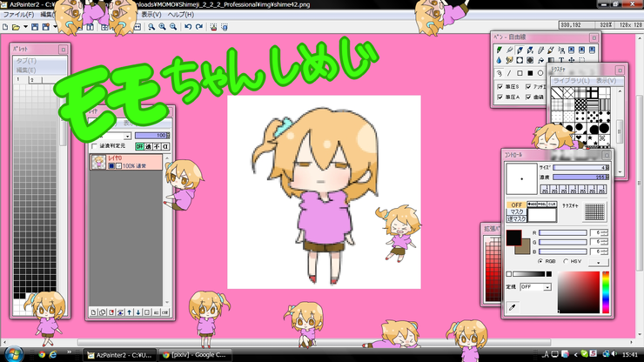Image resolution: width=644 pixels, height=362 pixels.
Task: Select the water drop blur tool
Action: click(499, 60)
